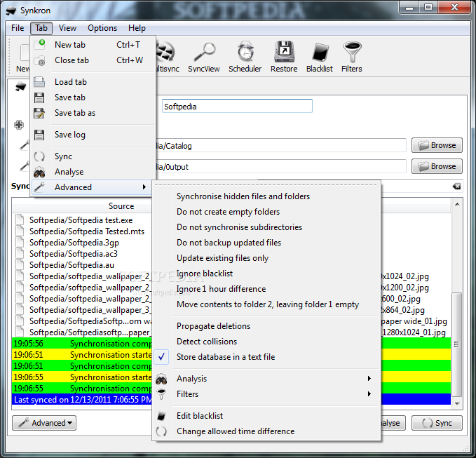Click the clear icon beside the Sync label
The width and height of the screenshot is (476, 458).
(456, 186)
